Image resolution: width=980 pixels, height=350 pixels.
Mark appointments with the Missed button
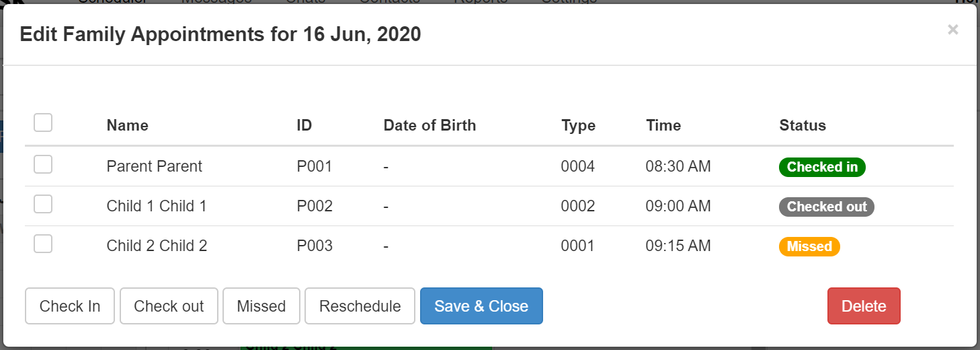coord(261,306)
